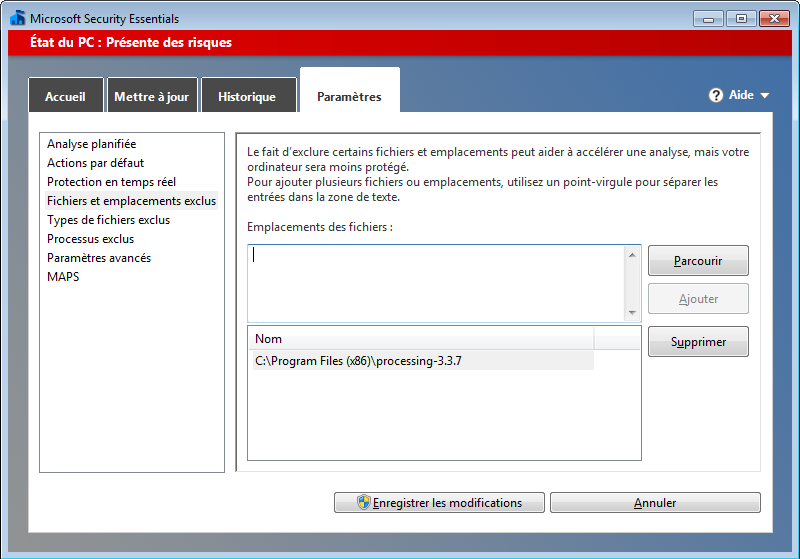The width and height of the screenshot is (800, 559).
Task: Click the Aide question mark icon
Action: [715, 95]
